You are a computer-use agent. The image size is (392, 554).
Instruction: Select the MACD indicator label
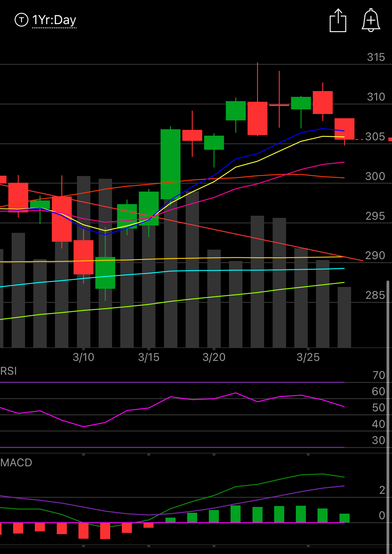click(x=16, y=463)
